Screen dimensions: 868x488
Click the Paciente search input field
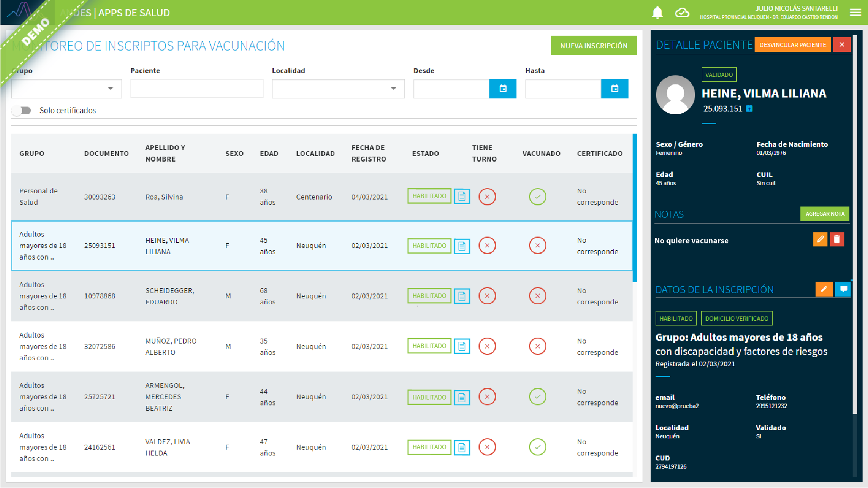click(x=197, y=88)
